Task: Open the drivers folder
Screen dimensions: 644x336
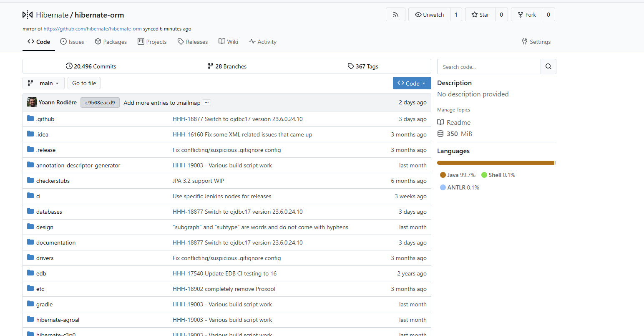Action: point(45,258)
